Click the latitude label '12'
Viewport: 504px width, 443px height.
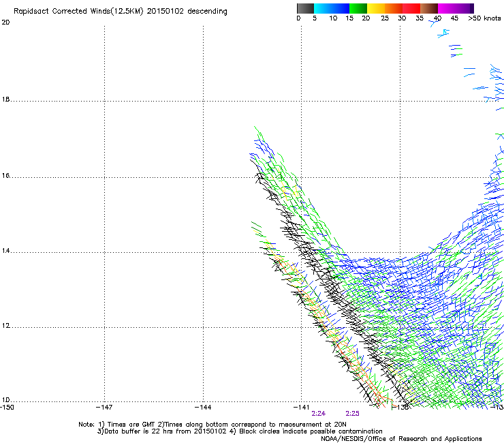click(x=5, y=326)
